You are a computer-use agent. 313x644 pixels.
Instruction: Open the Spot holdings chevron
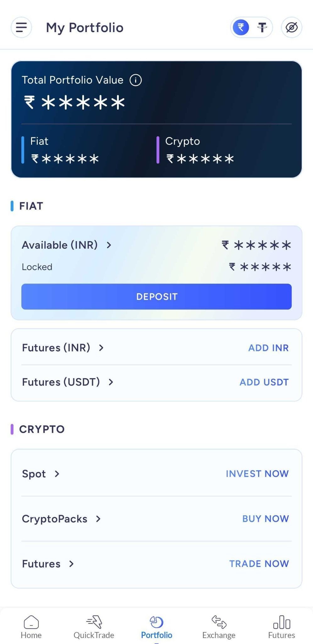coord(57,474)
